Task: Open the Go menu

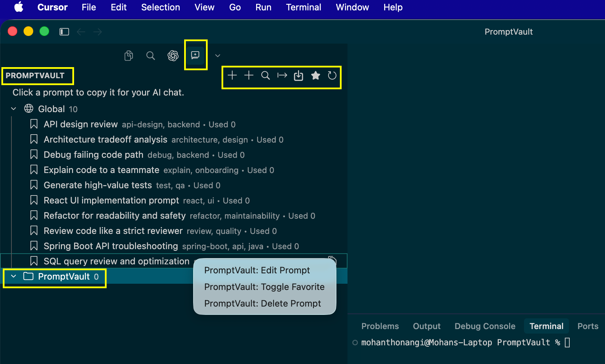Action: (235, 7)
